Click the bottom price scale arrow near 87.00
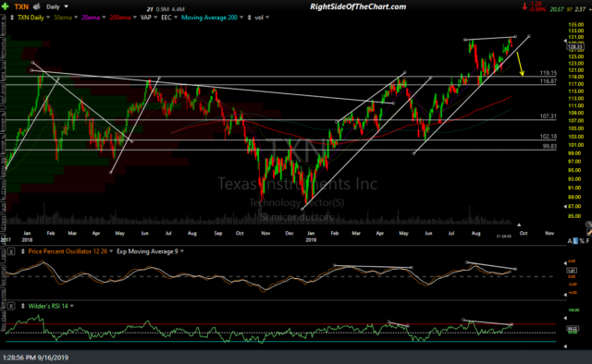 pos(565,206)
